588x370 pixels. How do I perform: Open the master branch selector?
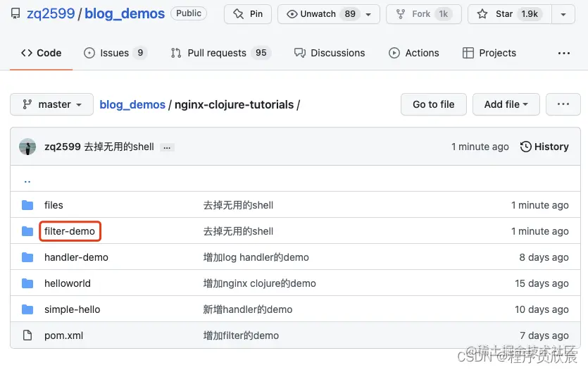coord(51,104)
